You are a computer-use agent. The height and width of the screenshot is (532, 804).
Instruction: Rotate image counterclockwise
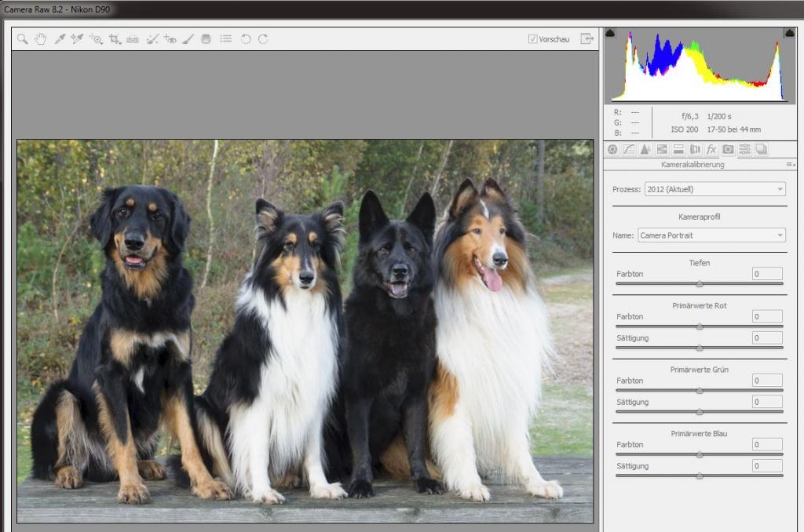pyautogui.click(x=246, y=39)
